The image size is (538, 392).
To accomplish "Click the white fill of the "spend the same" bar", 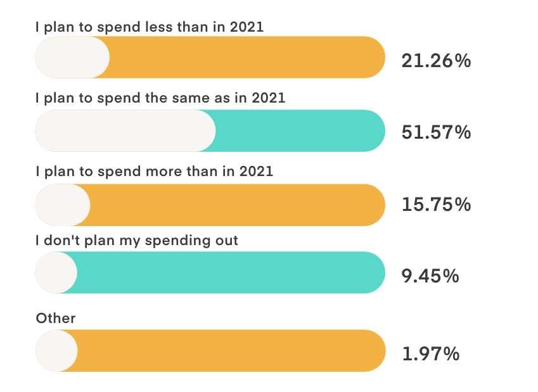I will click(x=125, y=131).
